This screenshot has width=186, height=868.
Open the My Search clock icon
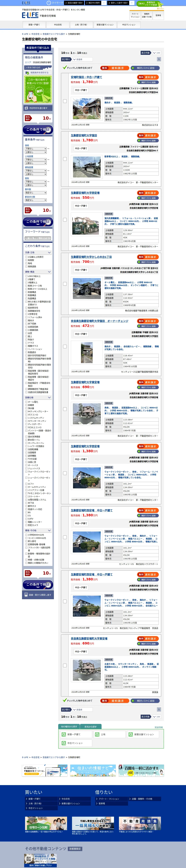(49, 3)
